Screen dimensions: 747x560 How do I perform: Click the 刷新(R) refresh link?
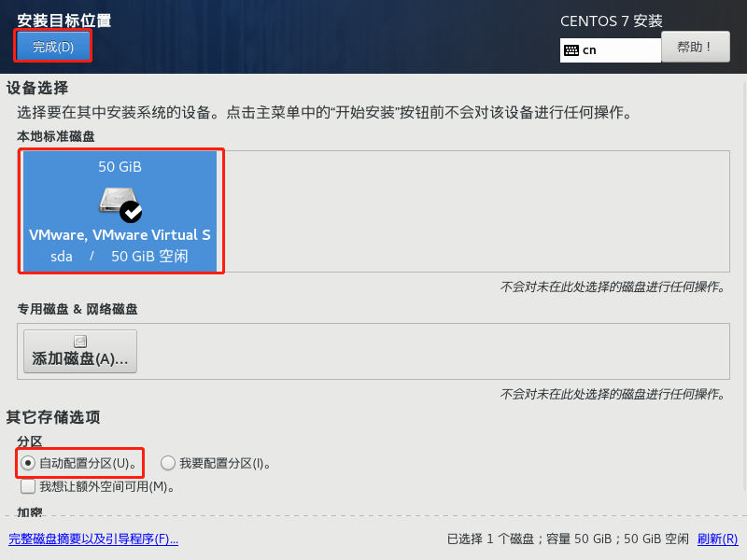(x=717, y=539)
